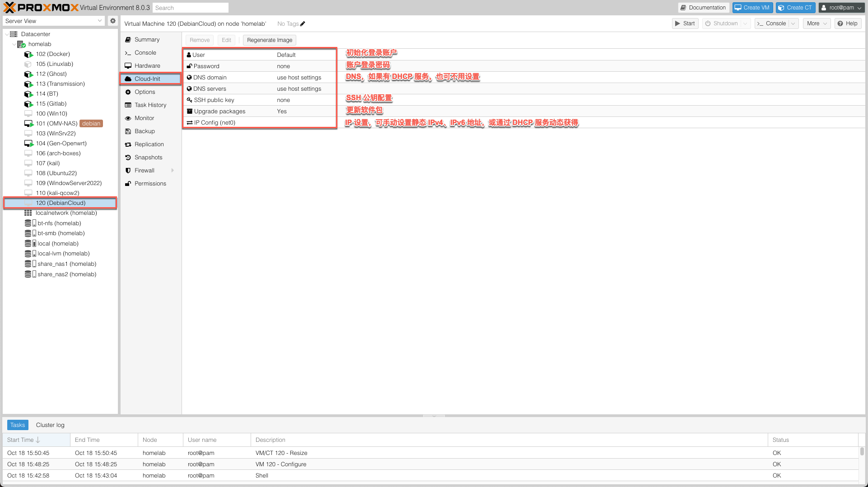Image resolution: width=868 pixels, height=487 pixels.
Task: Open the Options panel
Action: click(145, 92)
